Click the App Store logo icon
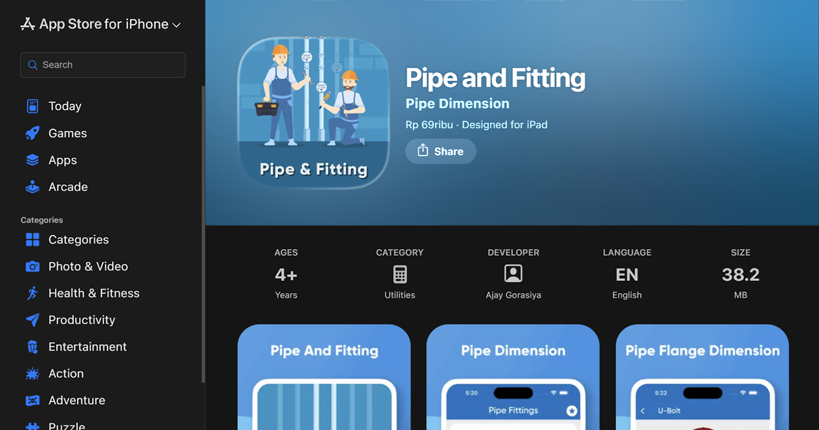 pos(27,24)
